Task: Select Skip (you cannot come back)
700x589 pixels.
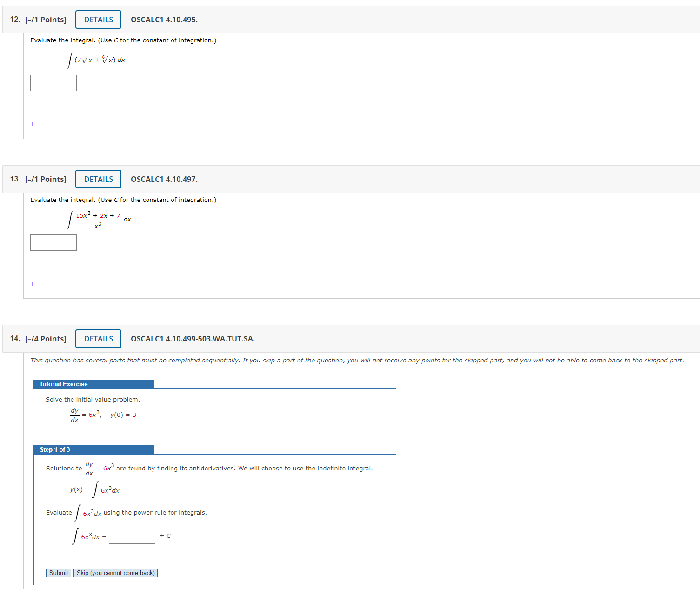Action: (x=115, y=573)
